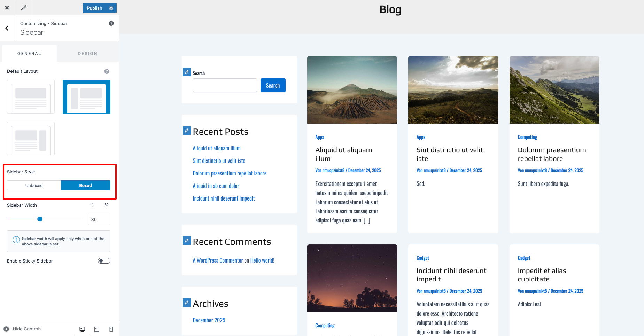Show help for Default Layout
Viewport: 644px width, 336px height.
click(107, 71)
